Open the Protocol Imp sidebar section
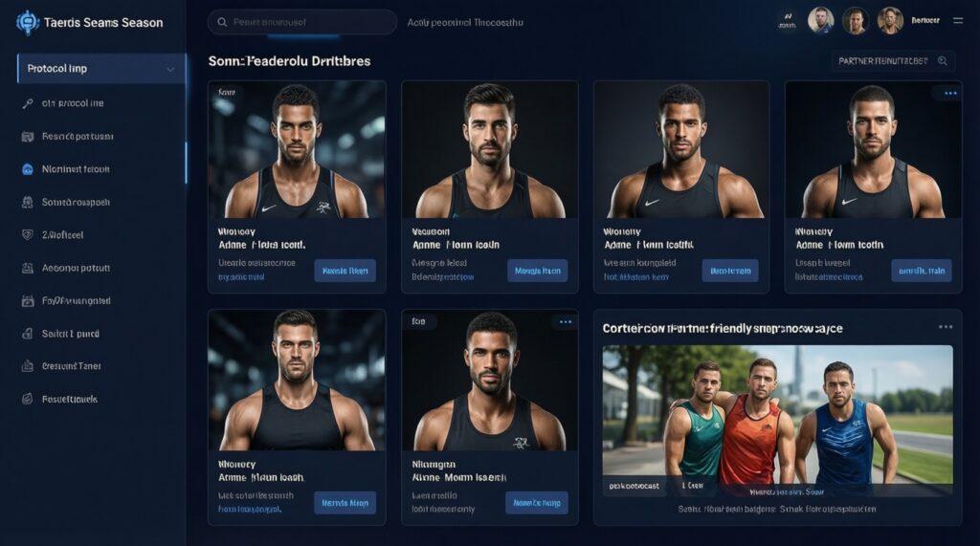 [101, 69]
